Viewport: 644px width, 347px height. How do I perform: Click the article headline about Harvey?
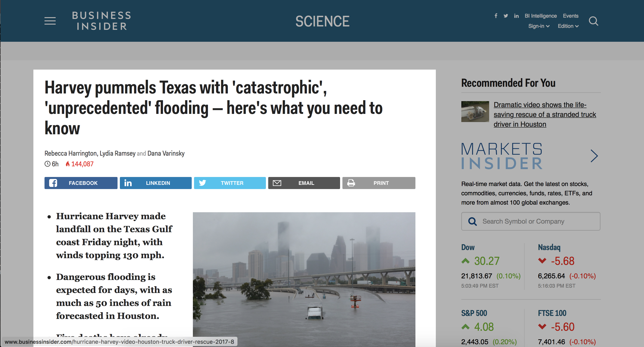tap(213, 108)
